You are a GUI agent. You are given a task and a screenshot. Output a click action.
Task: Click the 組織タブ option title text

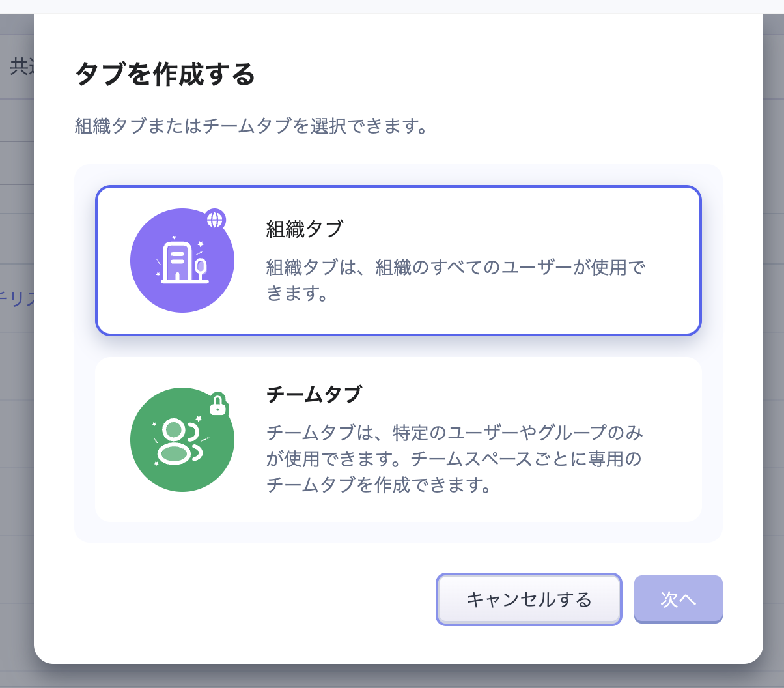click(304, 229)
